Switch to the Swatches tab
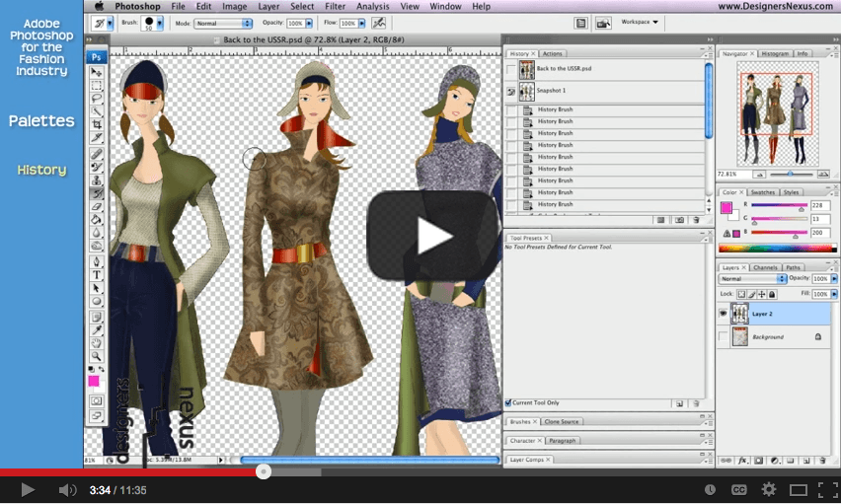This screenshot has height=504, width=841. tap(762, 192)
